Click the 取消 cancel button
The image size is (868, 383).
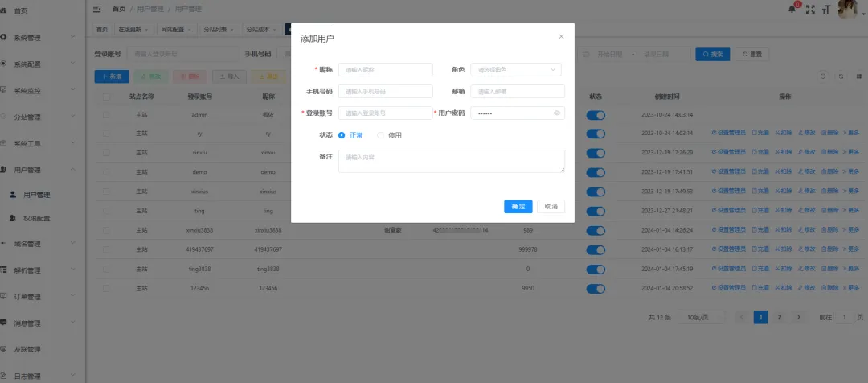point(551,207)
